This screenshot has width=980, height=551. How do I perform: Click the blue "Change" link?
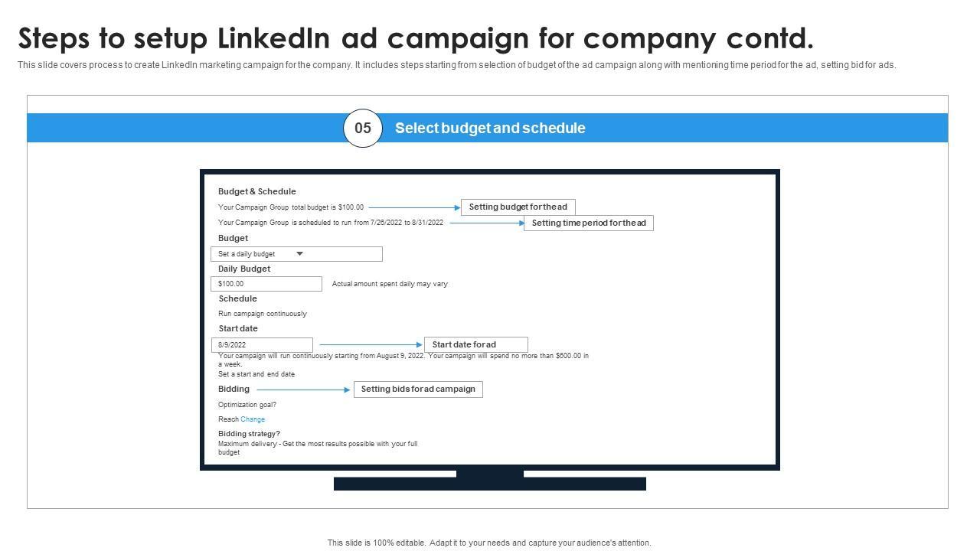tap(253, 419)
